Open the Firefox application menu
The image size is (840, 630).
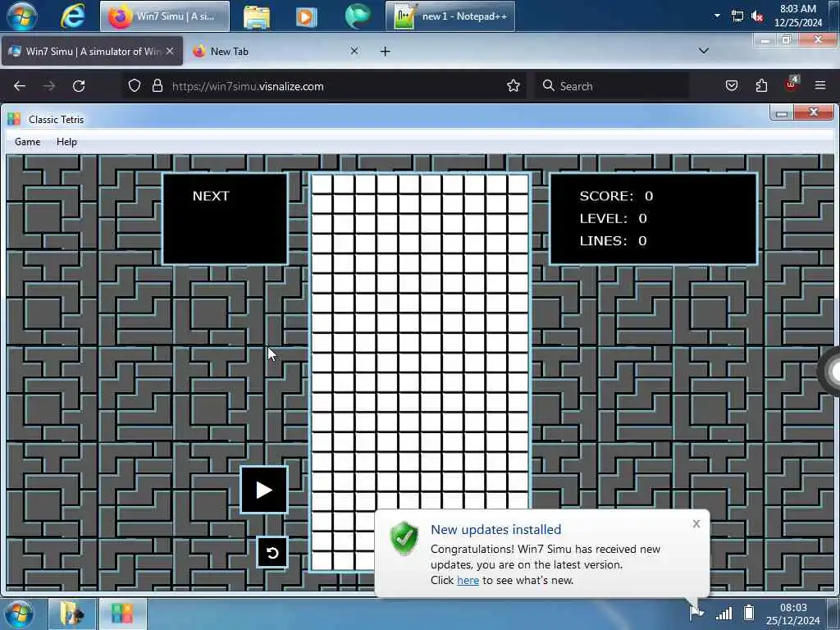point(820,85)
